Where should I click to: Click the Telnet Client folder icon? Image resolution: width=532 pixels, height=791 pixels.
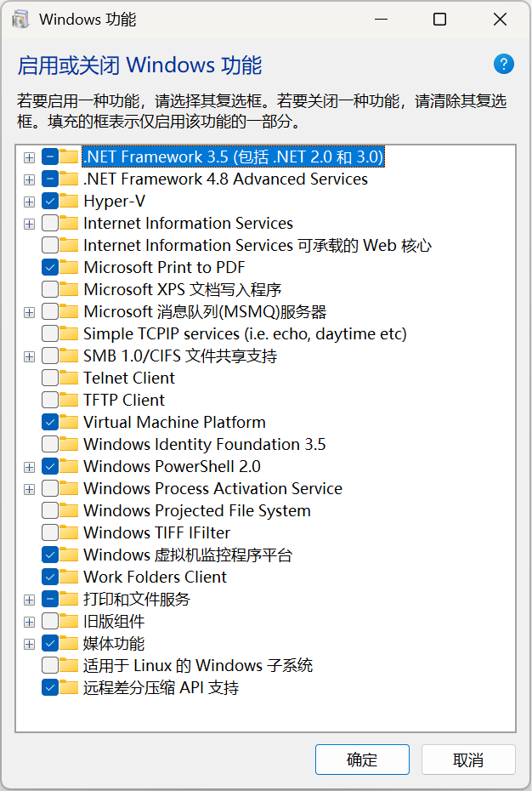pos(69,378)
